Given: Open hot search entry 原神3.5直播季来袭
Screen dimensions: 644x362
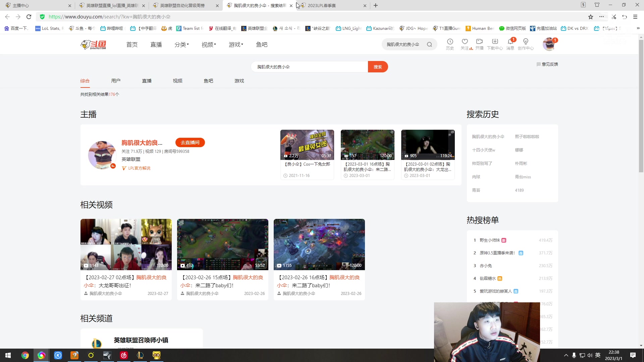Looking at the screenshot, I should pyautogui.click(x=497, y=253).
